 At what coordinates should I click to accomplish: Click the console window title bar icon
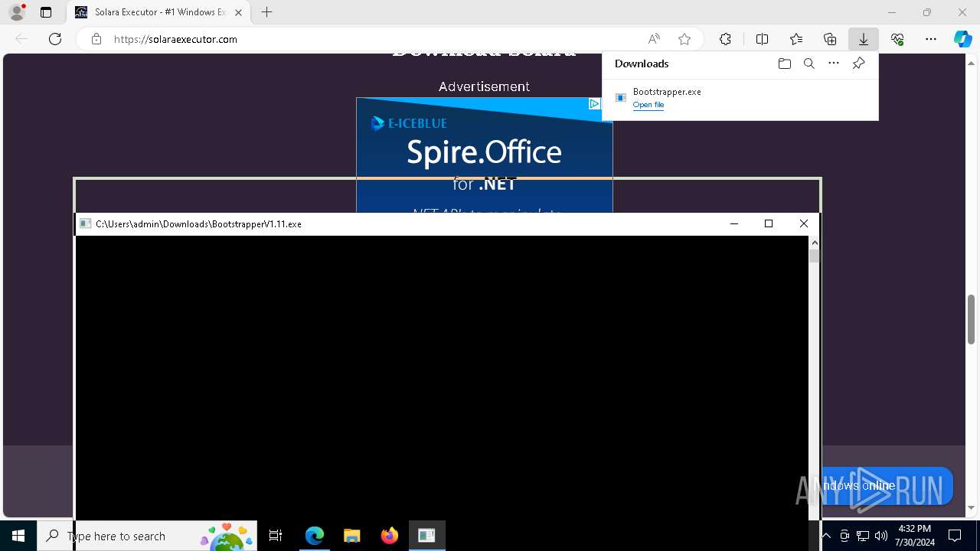(86, 224)
